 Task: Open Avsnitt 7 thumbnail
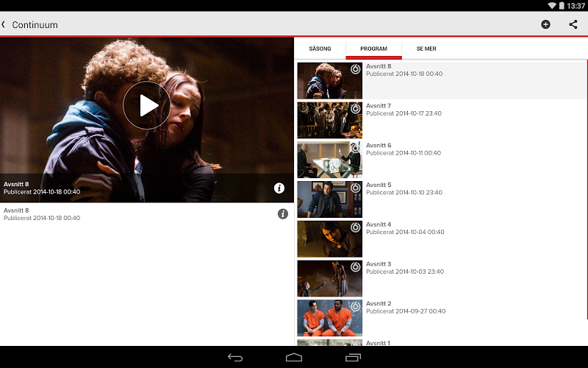(x=329, y=120)
